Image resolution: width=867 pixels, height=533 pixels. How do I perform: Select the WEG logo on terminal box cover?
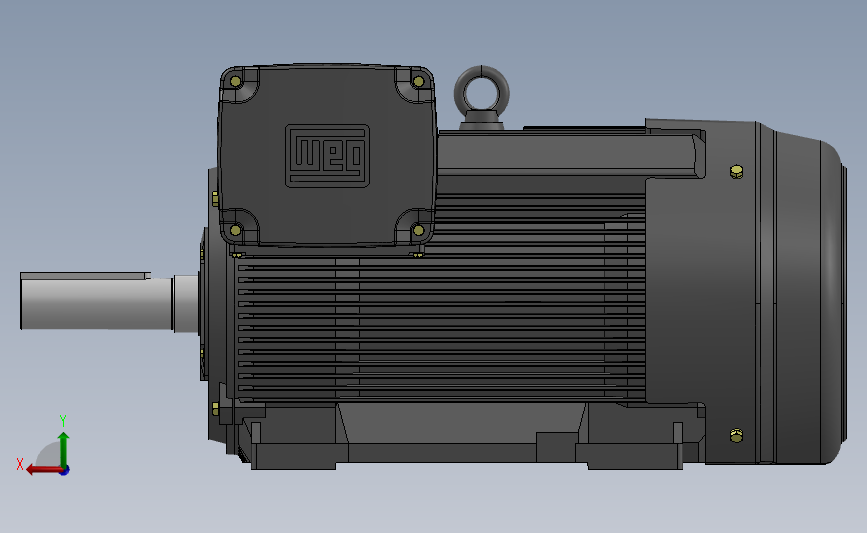[327, 156]
